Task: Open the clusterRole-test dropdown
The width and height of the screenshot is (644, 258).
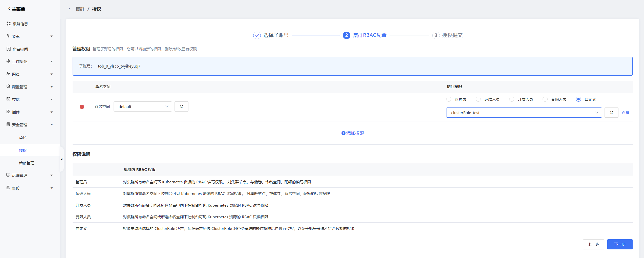Action: (x=524, y=113)
